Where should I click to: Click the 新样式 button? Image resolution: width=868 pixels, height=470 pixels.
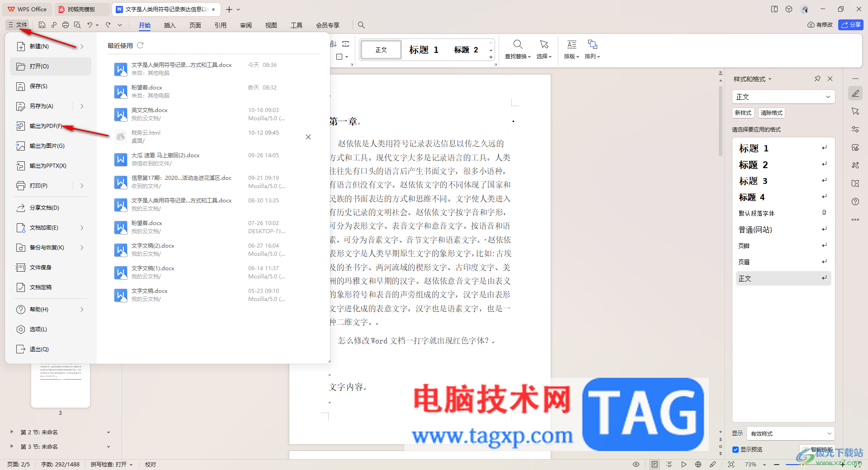click(743, 113)
